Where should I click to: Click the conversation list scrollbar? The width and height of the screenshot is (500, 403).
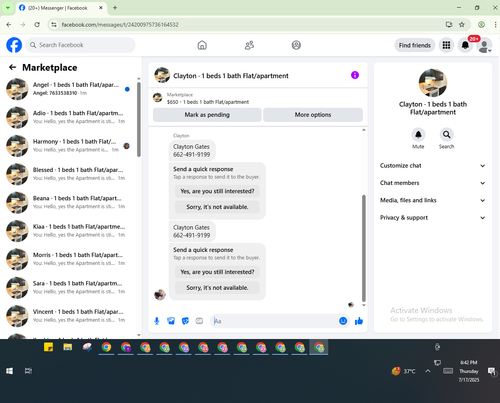coord(139,119)
